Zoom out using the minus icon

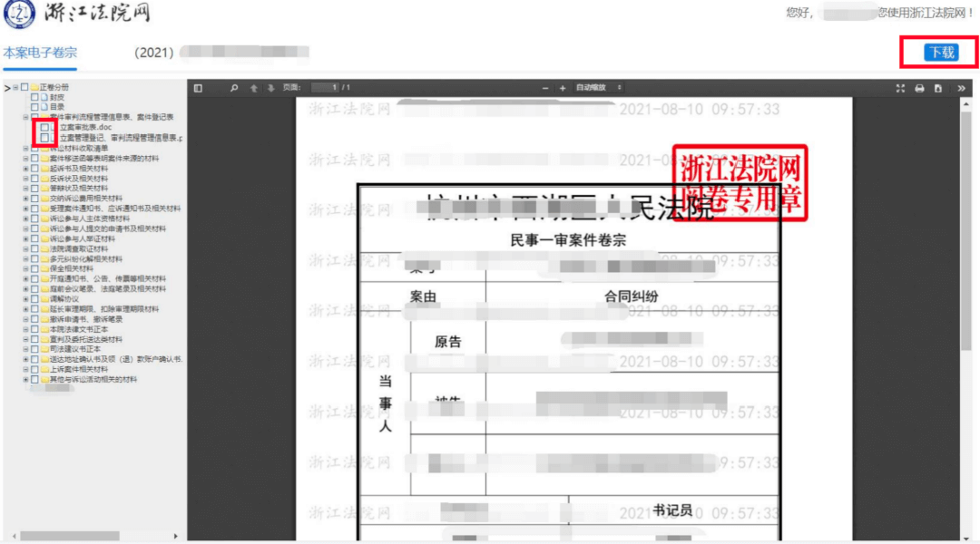(547, 88)
